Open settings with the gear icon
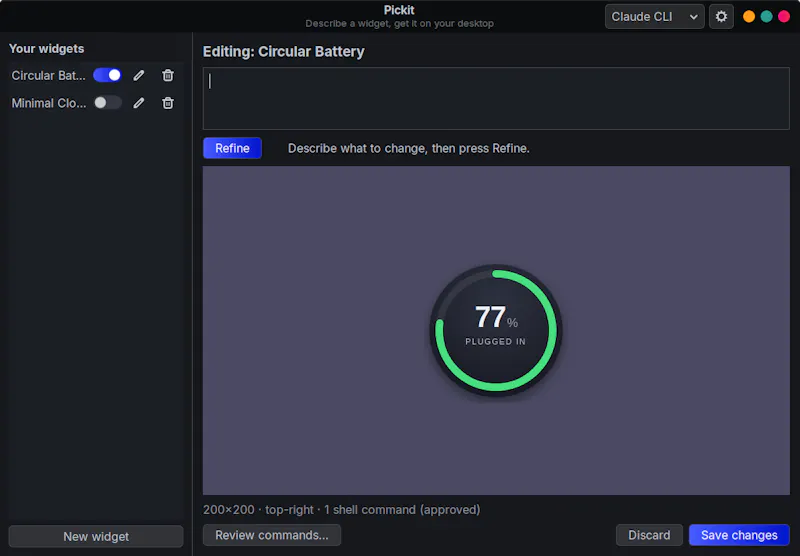The width and height of the screenshot is (800, 556). coord(721,17)
